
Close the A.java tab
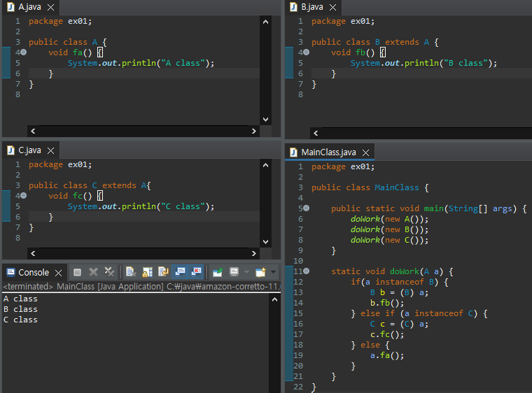(50, 8)
